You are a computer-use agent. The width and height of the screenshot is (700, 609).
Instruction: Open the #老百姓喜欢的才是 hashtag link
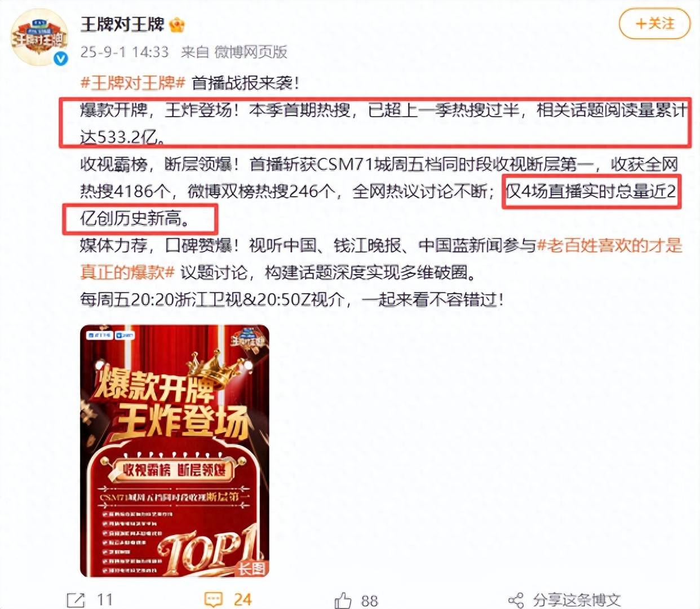pyautogui.click(x=609, y=245)
